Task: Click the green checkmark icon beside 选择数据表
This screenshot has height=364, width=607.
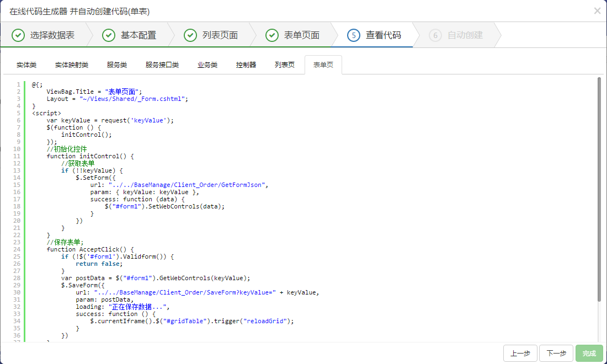Action: point(18,35)
